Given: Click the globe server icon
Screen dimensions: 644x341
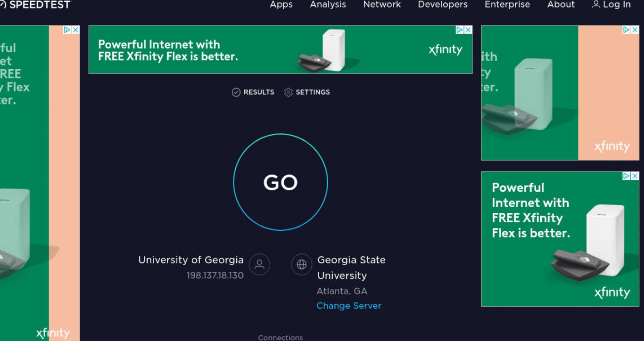Looking at the screenshot, I should [302, 265].
